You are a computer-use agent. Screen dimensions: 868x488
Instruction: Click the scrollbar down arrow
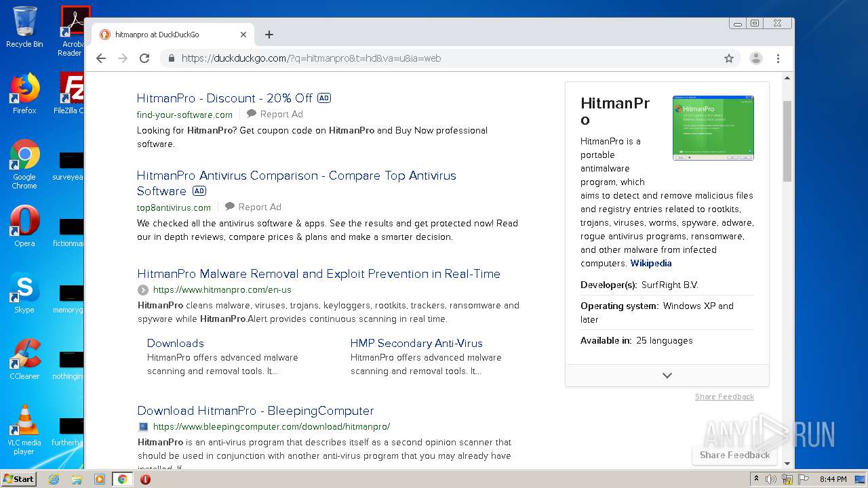[x=787, y=464]
